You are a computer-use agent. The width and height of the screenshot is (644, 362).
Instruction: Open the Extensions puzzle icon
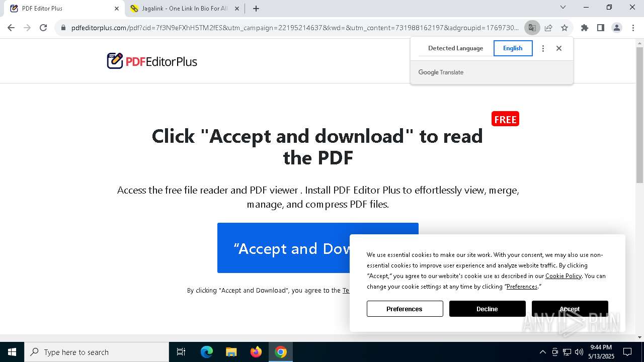[x=585, y=28]
